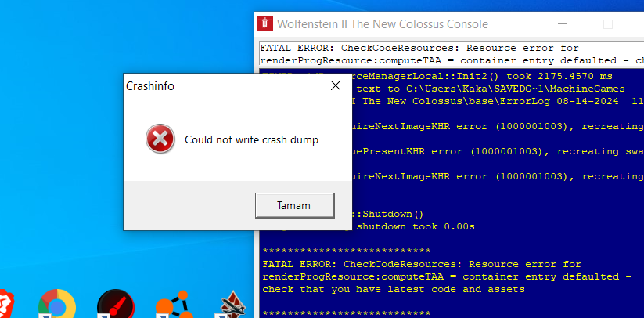Image resolution: width=644 pixels, height=318 pixels.
Task: Click the FATAL ERROR text field at top
Action: 452,54
